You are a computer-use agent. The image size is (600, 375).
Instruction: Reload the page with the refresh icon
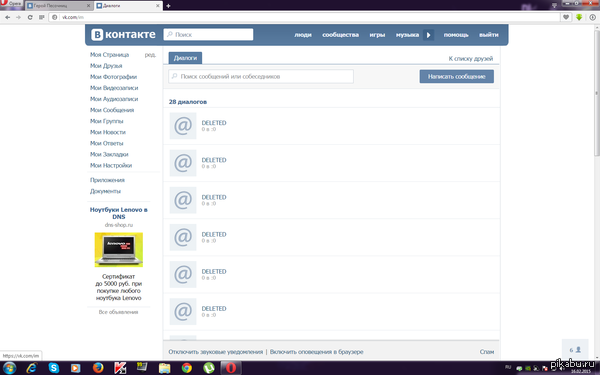click(30, 17)
